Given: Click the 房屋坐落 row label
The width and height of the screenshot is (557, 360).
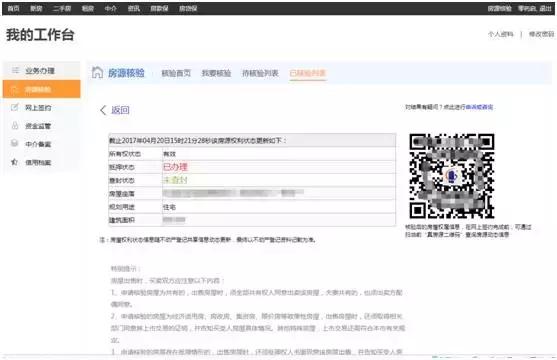Looking at the screenshot, I should point(121,194).
